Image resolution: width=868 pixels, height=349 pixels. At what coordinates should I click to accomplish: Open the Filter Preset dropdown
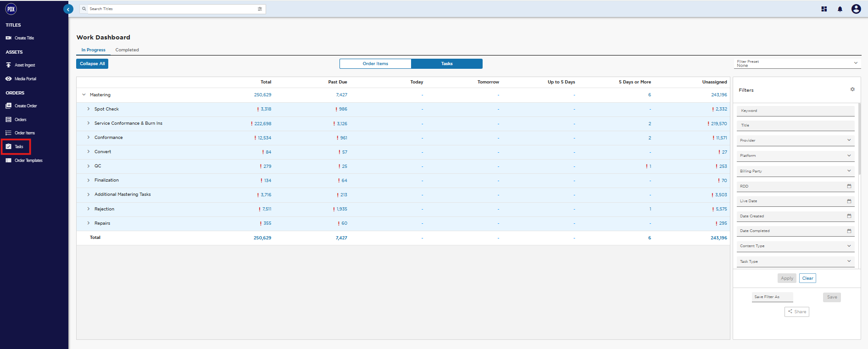click(797, 63)
